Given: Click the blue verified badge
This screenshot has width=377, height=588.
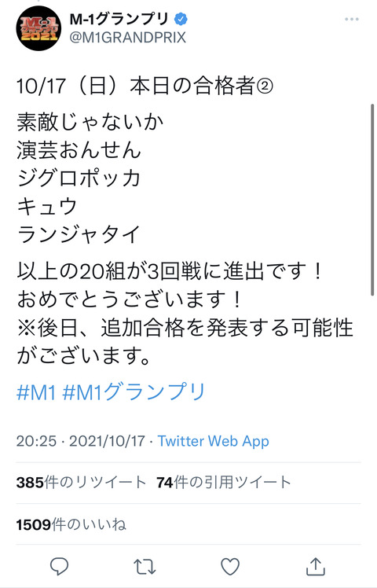Looking at the screenshot, I should [181, 19].
